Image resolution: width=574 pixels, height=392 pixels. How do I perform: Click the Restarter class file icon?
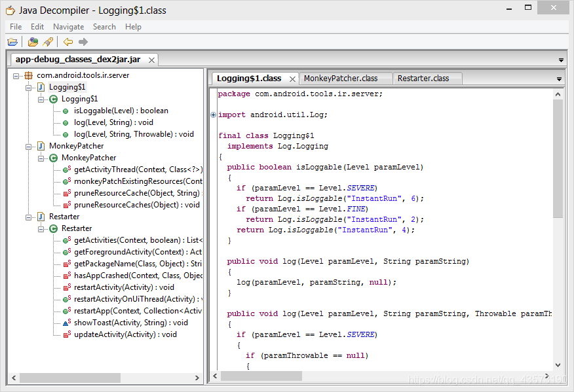(41, 217)
